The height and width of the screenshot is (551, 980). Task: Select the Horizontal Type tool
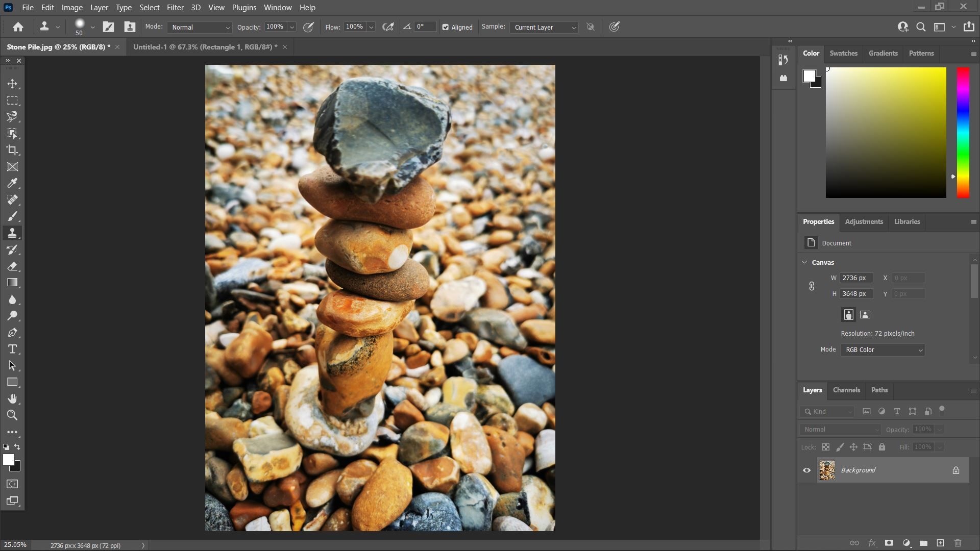pyautogui.click(x=12, y=349)
